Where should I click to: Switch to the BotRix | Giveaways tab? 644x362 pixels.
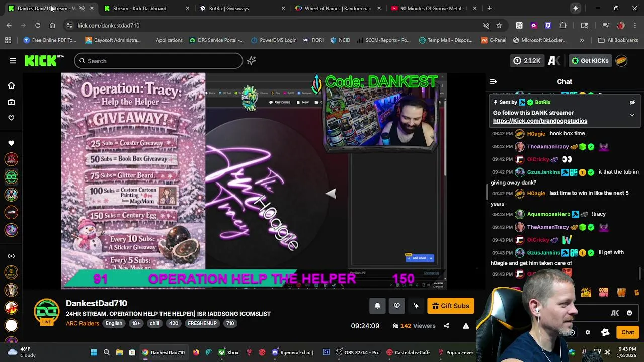[242, 8]
